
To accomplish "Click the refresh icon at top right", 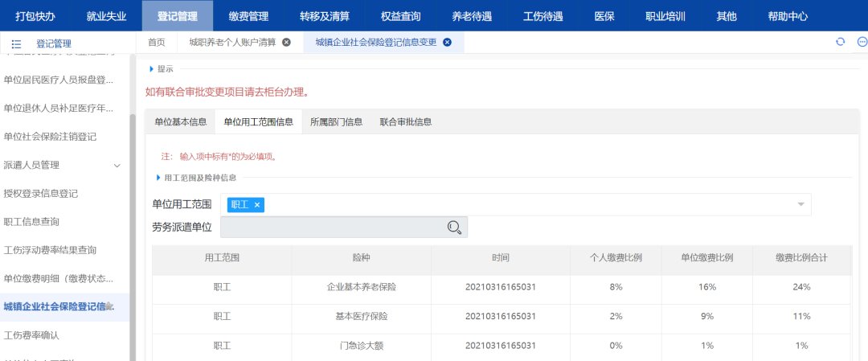I will click(x=841, y=42).
